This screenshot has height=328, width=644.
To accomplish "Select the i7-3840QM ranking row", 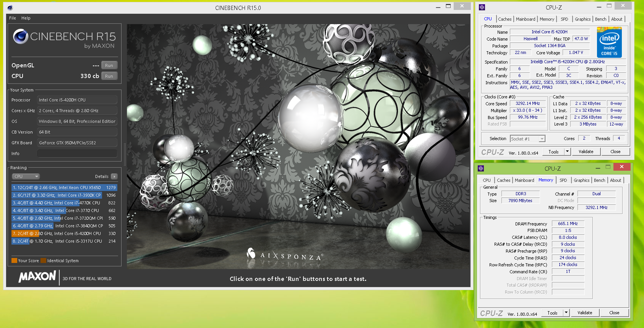I will tap(64, 226).
